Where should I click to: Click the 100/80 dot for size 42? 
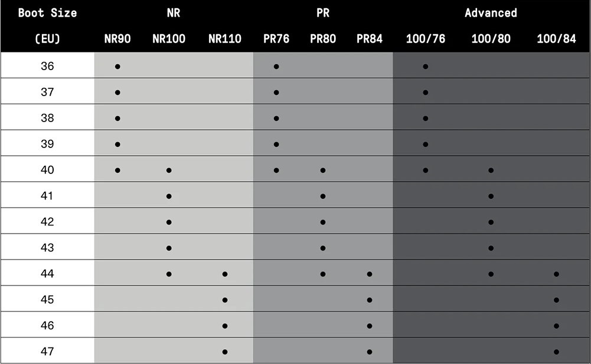point(491,222)
